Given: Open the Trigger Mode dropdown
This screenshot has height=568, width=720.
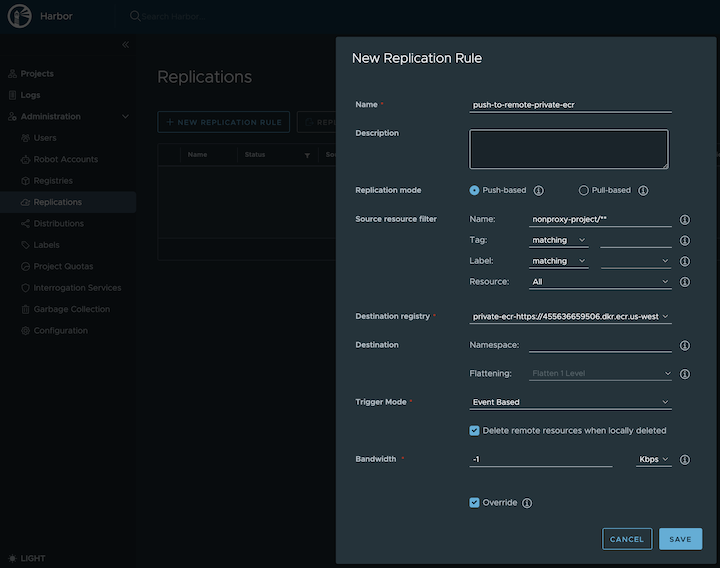Looking at the screenshot, I should coord(570,402).
